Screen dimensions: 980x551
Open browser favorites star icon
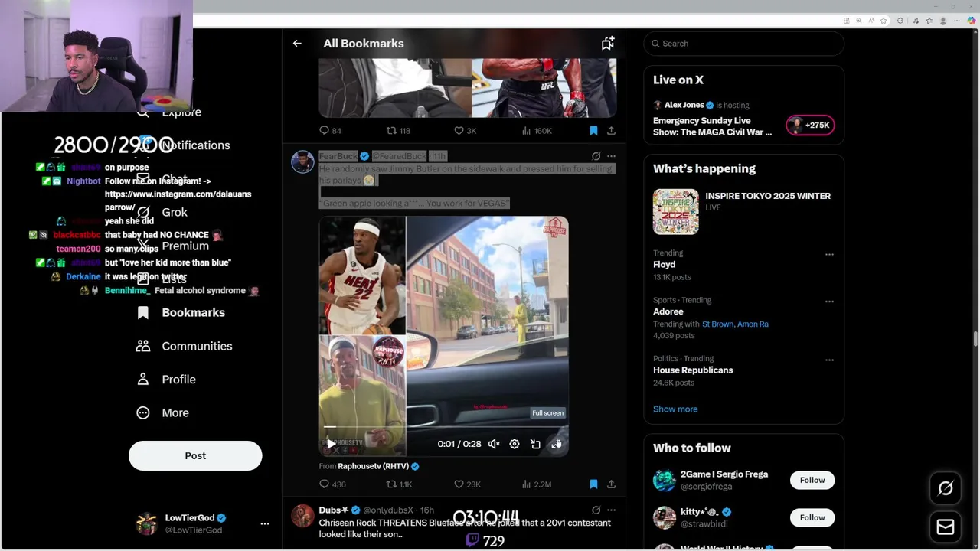point(884,21)
